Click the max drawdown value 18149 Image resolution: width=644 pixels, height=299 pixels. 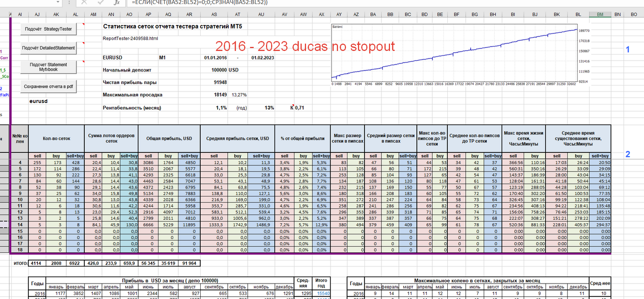(x=221, y=94)
